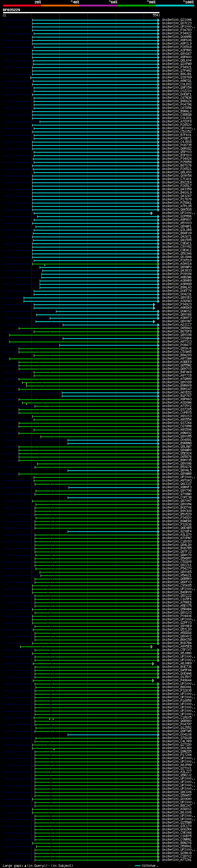The image size is (197, 868).
Task: Click hit UniRef100_B9GJB1
Action: [177, 75]
